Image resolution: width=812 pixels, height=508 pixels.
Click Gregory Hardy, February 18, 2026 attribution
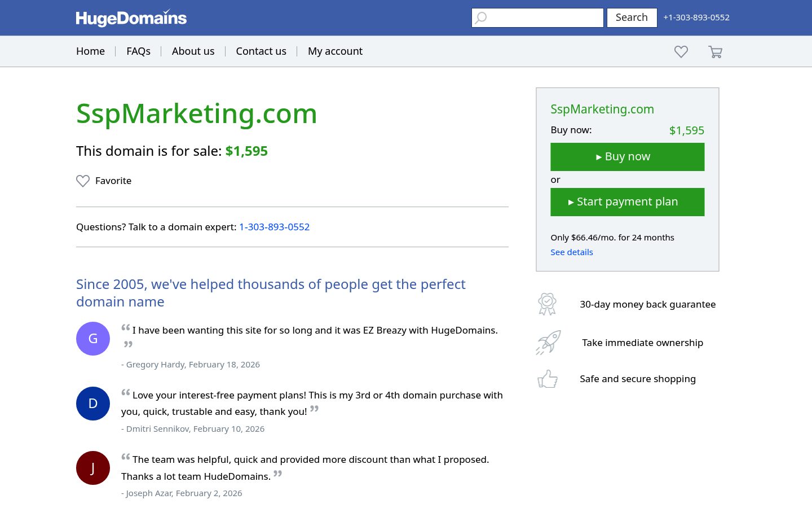[191, 365]
